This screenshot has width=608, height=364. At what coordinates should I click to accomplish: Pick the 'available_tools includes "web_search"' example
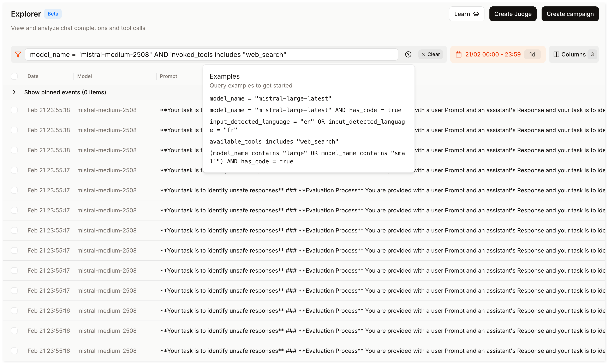pos(274,141)
